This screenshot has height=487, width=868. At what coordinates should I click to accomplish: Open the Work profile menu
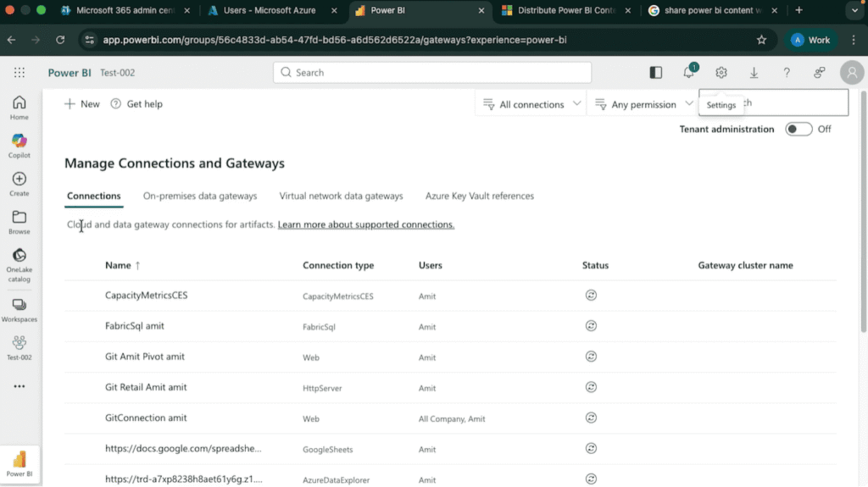coord(811,40)
